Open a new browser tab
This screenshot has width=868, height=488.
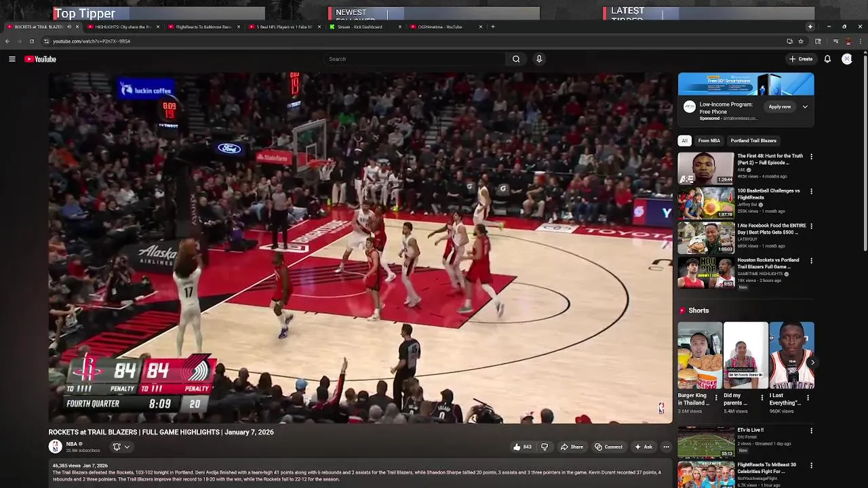coord(493,27)
